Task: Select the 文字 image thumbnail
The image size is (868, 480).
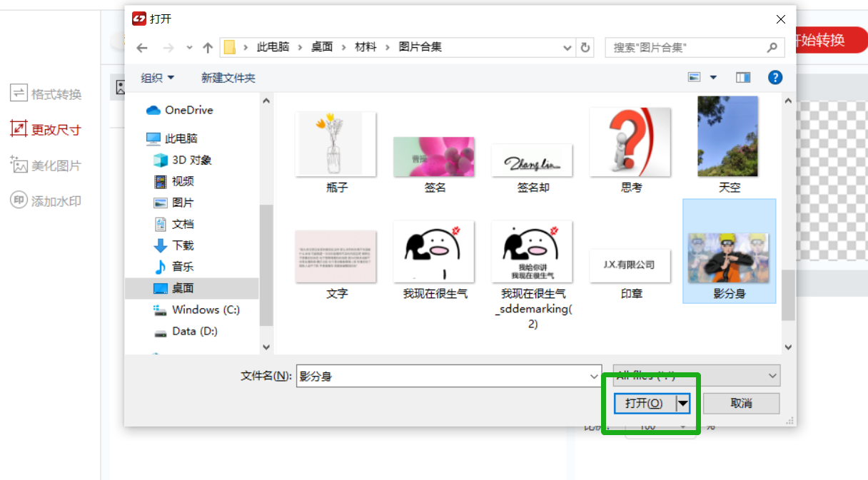Action: tap(336, 256)
